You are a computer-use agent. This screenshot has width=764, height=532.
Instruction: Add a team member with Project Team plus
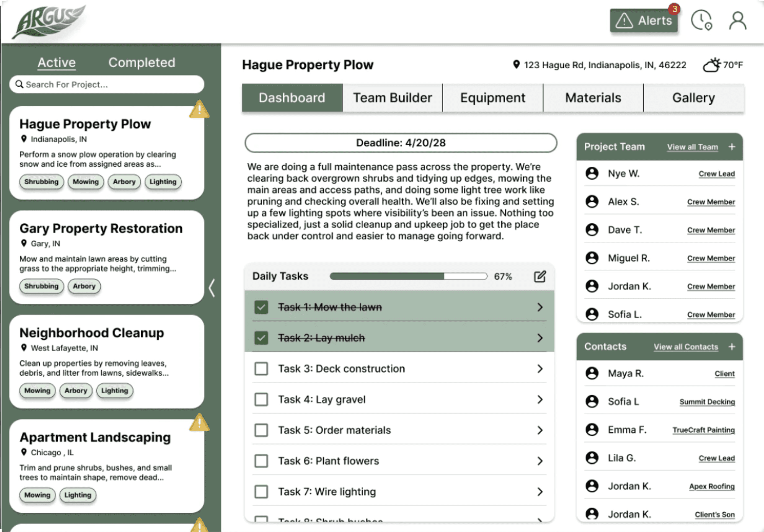[x=732, y=147]
